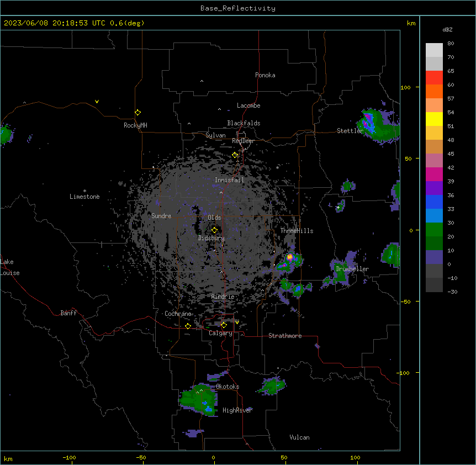Click the Ponoka city label
476x465 pixels.
point(265,75)
